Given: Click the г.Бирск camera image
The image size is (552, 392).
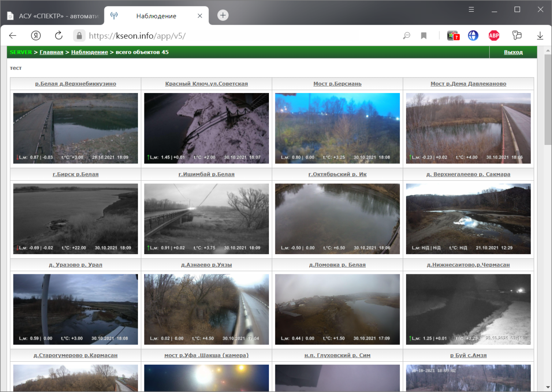Looking at the screenshot, I should point(76,219).
